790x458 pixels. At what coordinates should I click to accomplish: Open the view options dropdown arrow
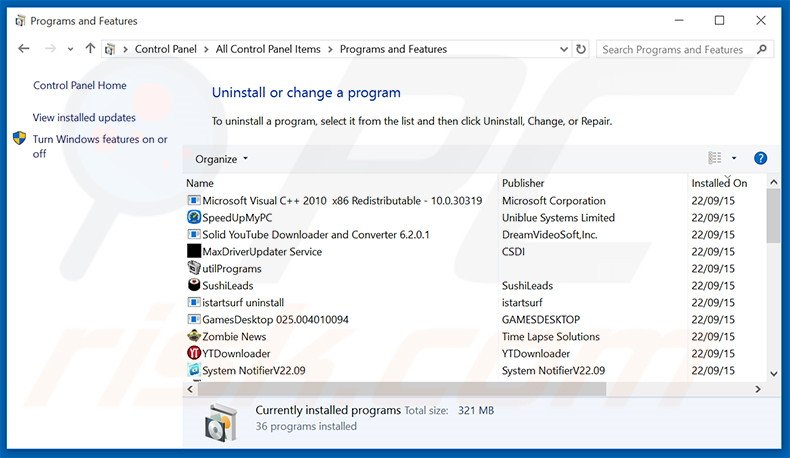(734, 158)
